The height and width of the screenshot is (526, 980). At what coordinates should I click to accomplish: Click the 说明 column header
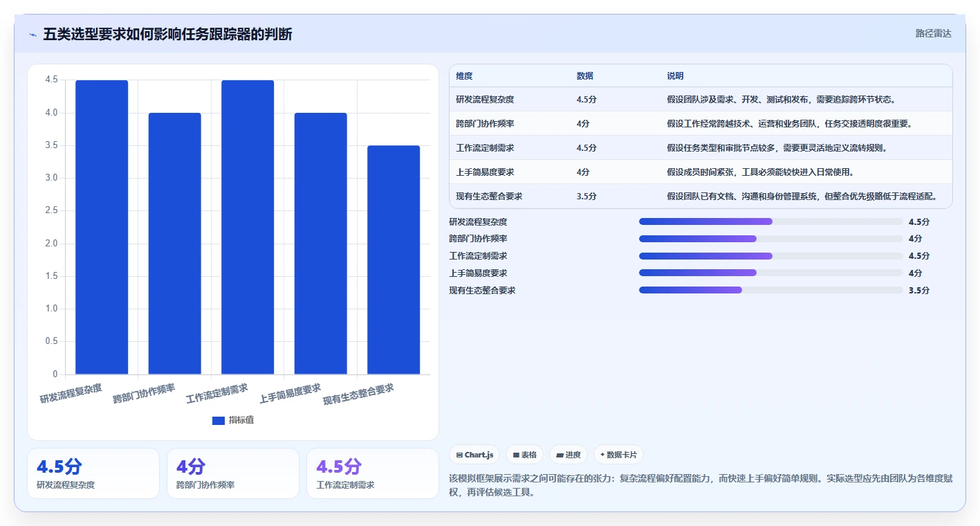[675, 76]
